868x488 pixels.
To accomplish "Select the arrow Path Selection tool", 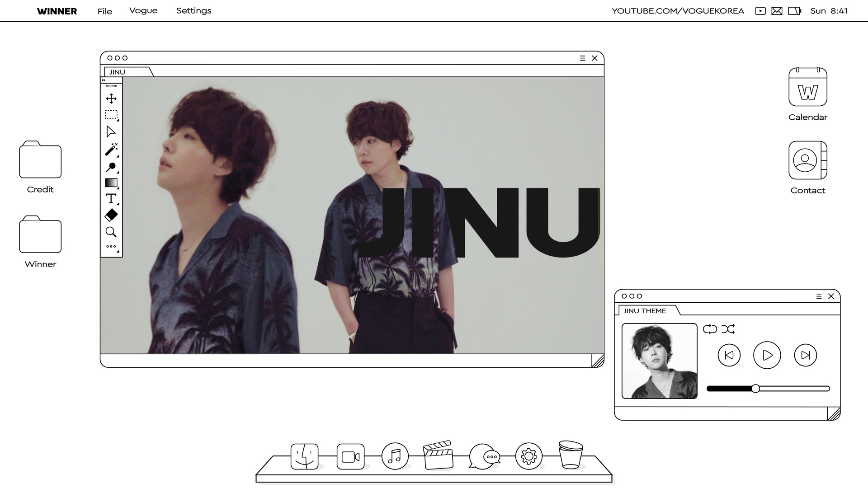I will click(x=111, y=131).
